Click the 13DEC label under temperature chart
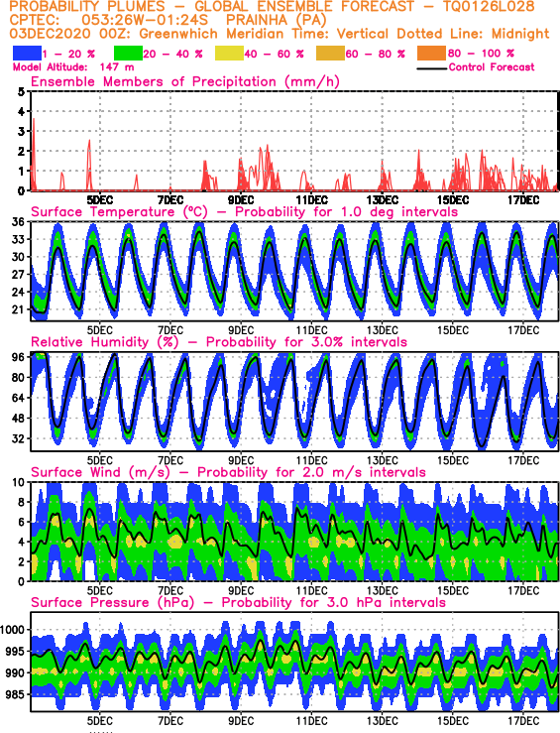This screenshot has width=560, height=733. pyautogui.click(x=382, y=330)
